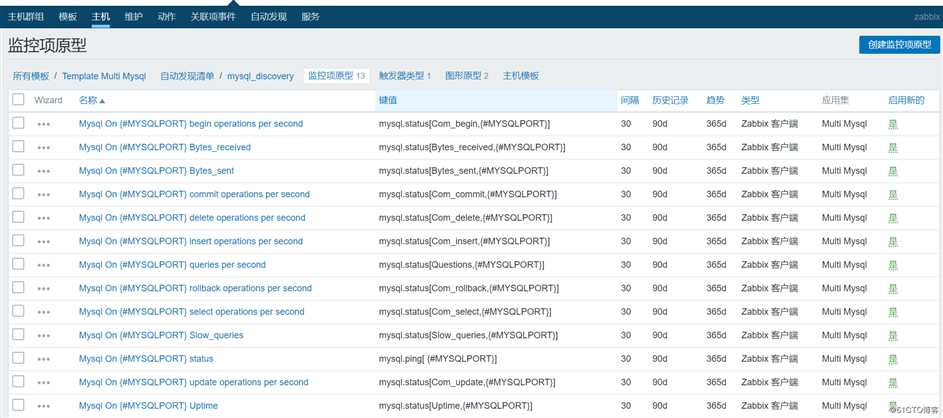Check the Bytes_received row checkbox
Screen dimensions: 943x418
[18, 146]
